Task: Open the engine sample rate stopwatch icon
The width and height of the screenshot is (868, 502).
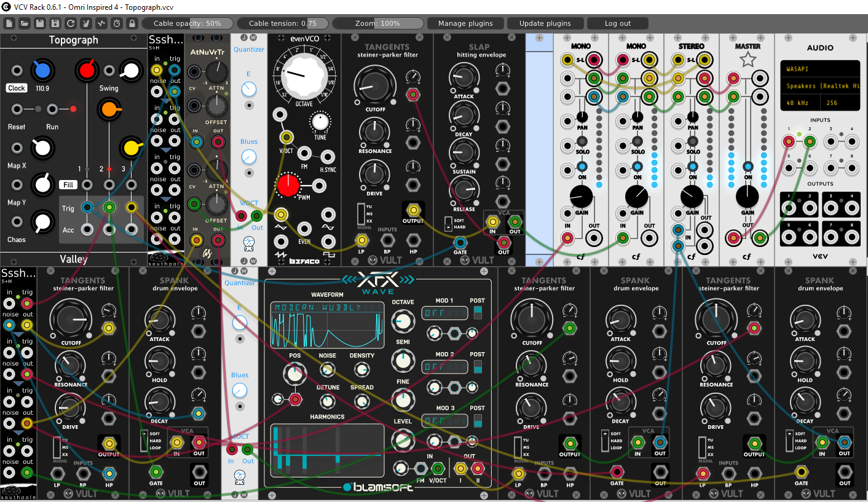Action: tap(117, 23)
